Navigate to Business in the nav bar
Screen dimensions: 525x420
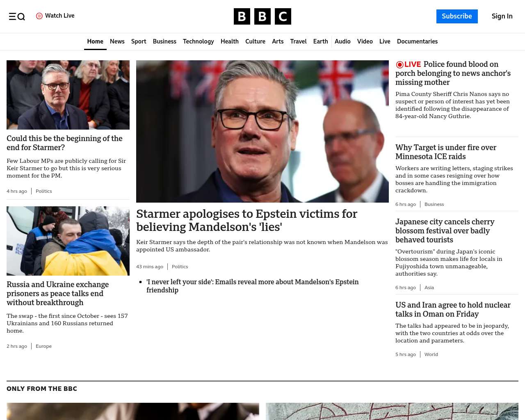coord(164,41)
